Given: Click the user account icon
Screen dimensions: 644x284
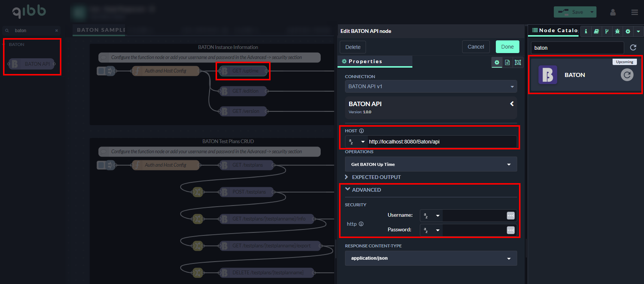Looking at the screenshot, I should (x=613, y=12).
